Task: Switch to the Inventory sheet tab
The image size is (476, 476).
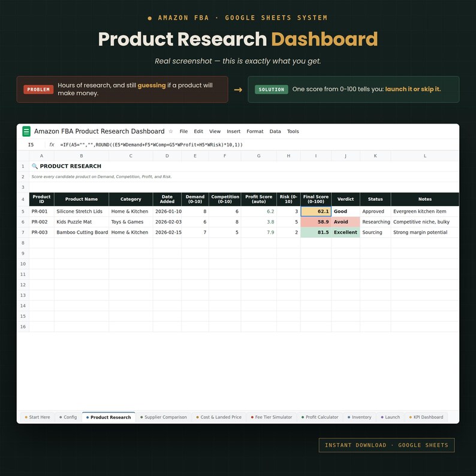Action: click(360, 417)
